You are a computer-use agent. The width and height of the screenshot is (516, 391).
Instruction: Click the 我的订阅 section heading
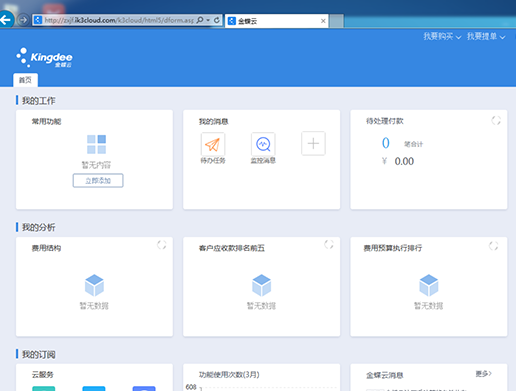pos(39,354)
